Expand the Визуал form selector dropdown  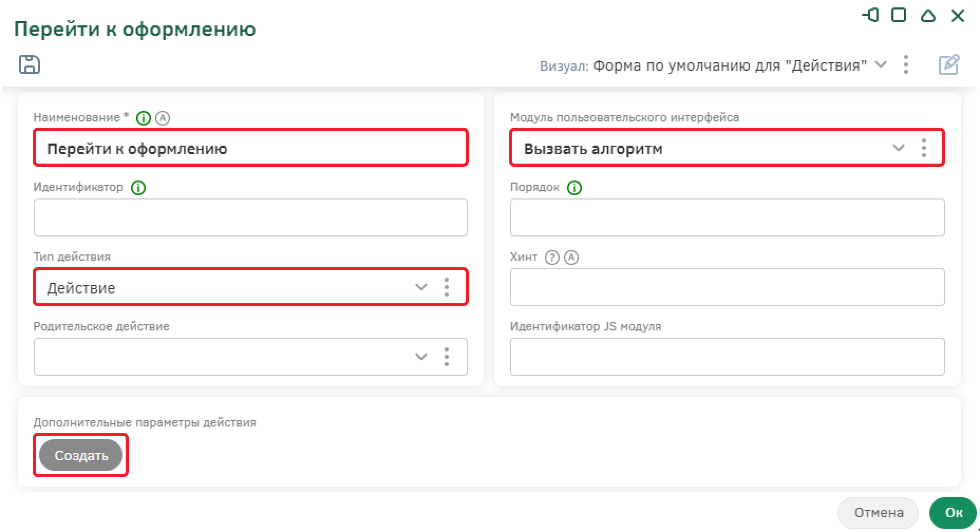point(880,65)
